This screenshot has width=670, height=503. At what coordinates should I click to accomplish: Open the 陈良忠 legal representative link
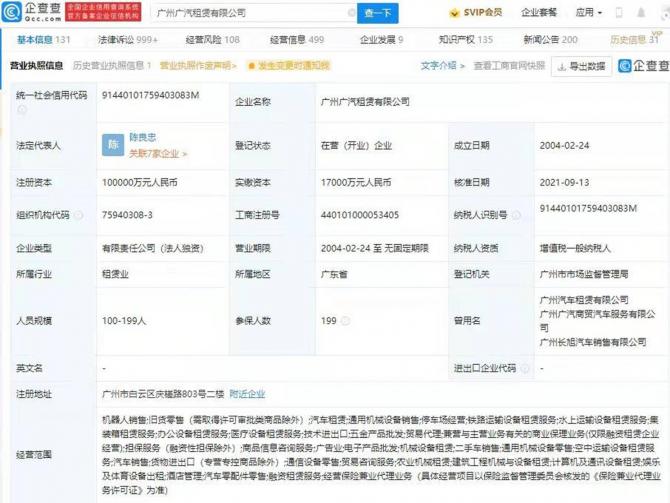(x=143, y=137)
